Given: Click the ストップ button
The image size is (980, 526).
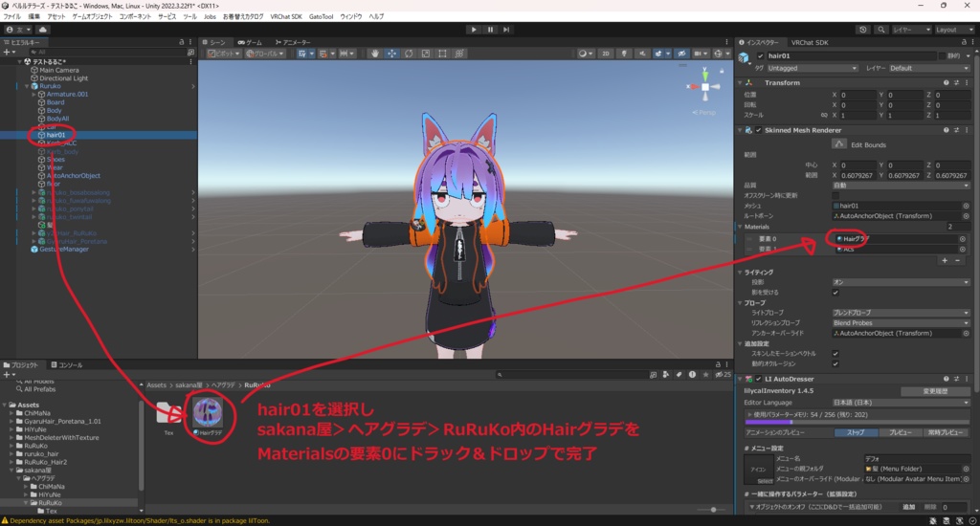Looking at the screenshot, I should 855,432.
